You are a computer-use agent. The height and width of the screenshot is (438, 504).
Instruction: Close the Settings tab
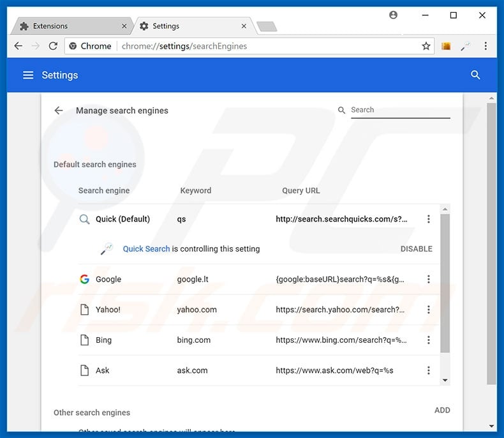[x=244, y=26]
